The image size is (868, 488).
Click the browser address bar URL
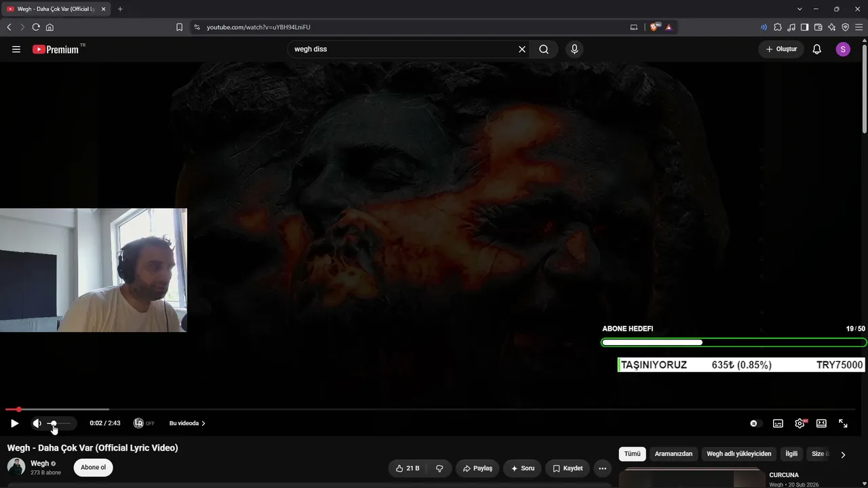point(258,27)
